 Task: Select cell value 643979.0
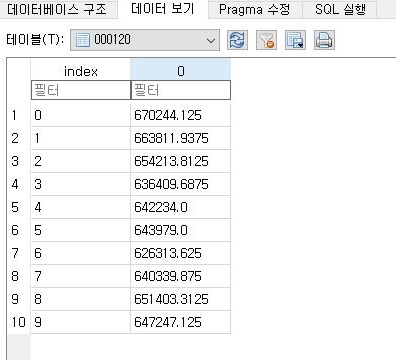pos(180,230)
